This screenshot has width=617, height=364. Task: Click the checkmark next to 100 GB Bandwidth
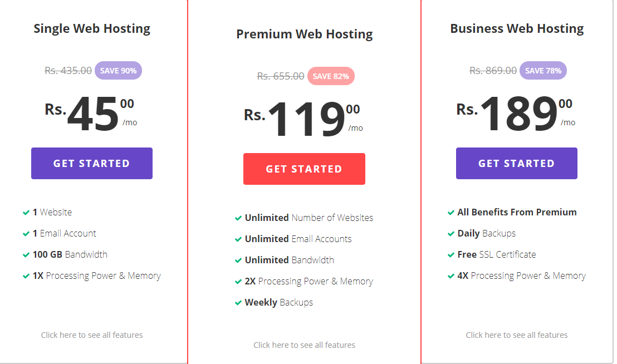click(26, 255)
